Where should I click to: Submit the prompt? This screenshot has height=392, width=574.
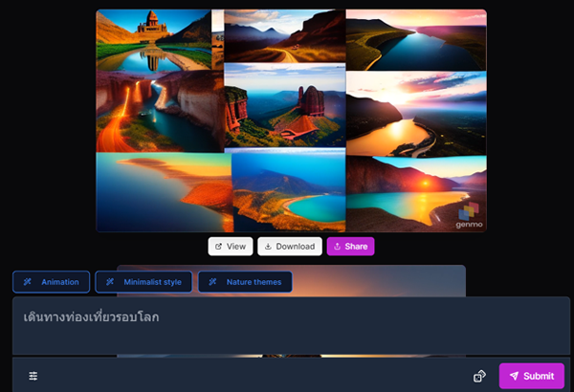pyautogui.click(x=532, y=376)
